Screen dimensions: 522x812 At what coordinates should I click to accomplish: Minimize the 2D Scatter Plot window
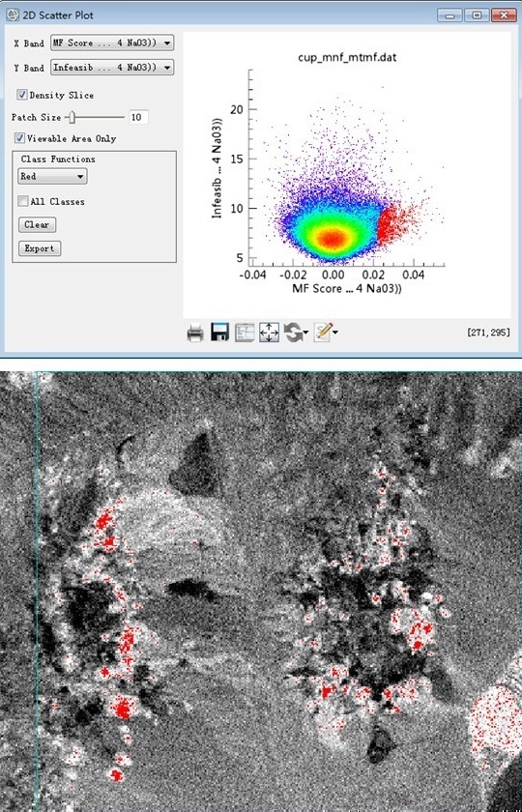pos(449,15)
